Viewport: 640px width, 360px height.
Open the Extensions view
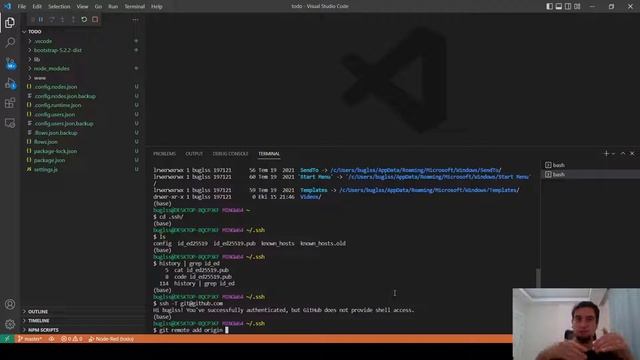pyautogui.click(x=10, y=103)
